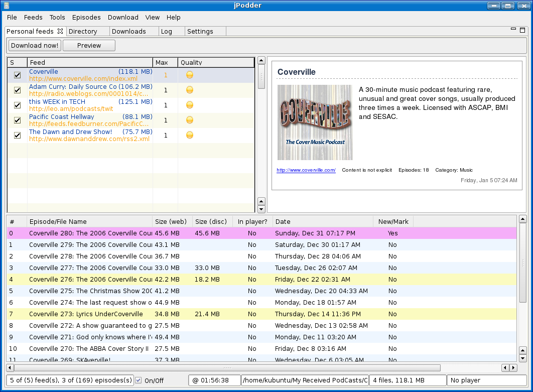
Task: Open the Tools menu
Action: tap(57, 18)
